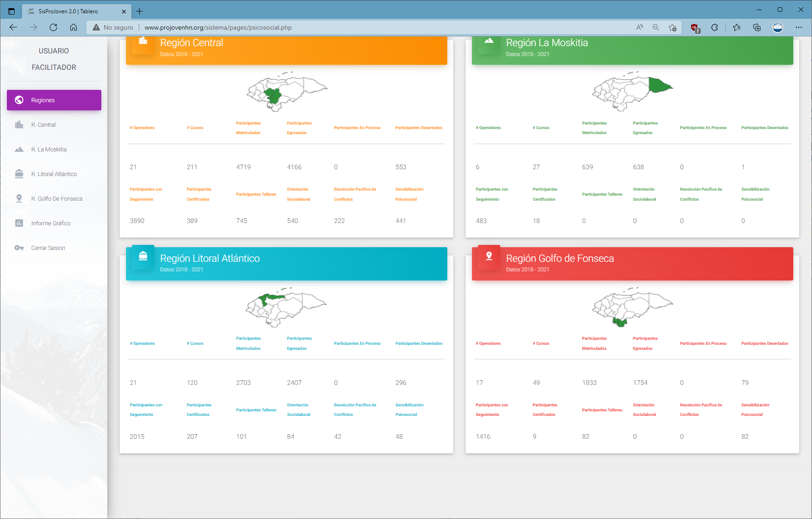The width and height of the screenshot is (812, 519).
Task: Click the Región Central header title
Action: click(x=192, y=43)
